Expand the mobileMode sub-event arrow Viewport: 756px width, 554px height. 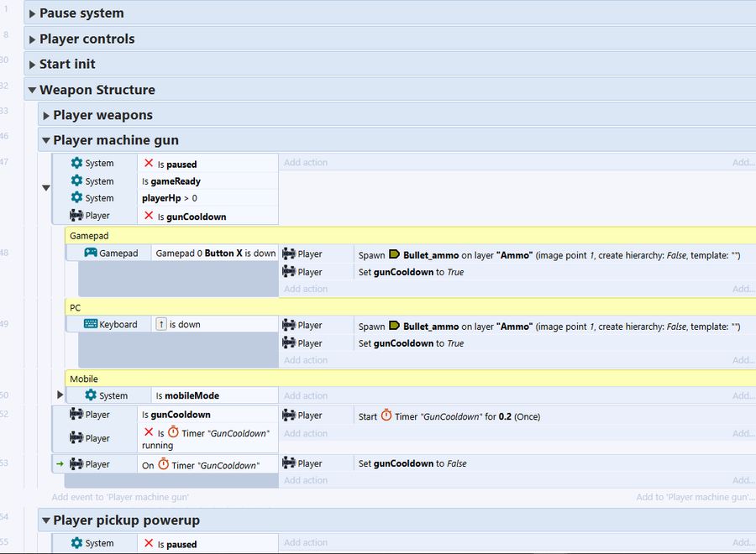[x=60, y=395]
